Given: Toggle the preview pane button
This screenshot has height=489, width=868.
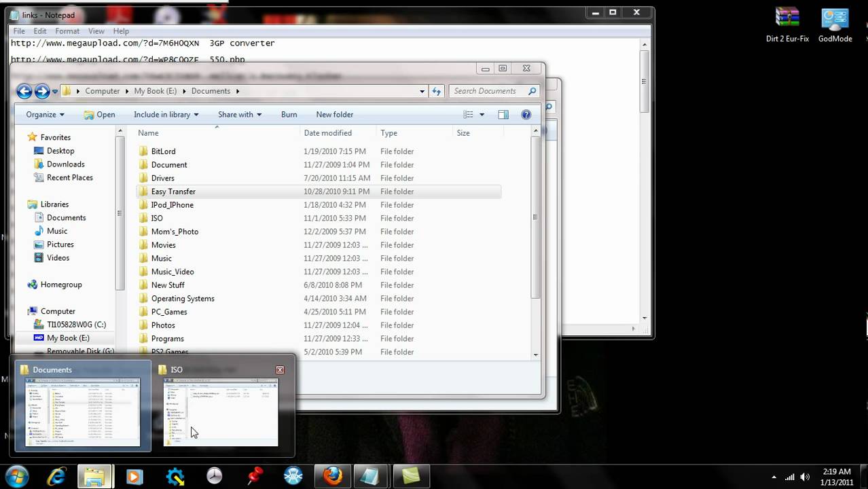Looking at the screenshot, I should coord(503,115).
